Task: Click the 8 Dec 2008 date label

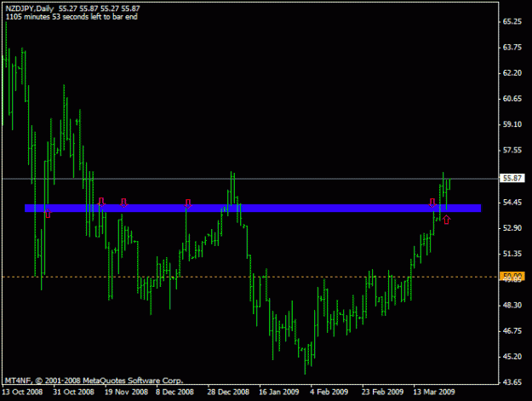Action: tap(174, 392)
